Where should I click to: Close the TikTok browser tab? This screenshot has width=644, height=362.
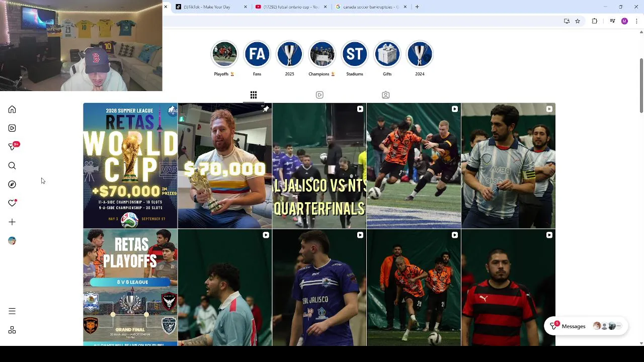[x=246, y=7]
